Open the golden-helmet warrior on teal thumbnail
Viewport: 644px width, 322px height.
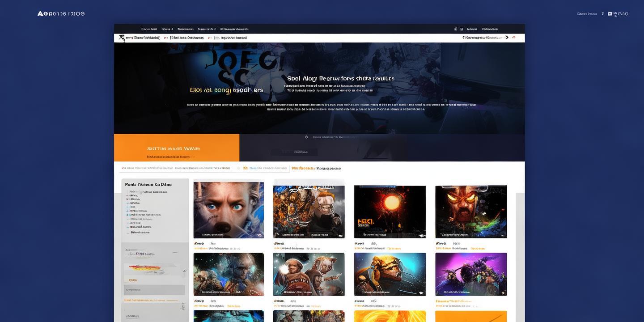(390, 274)
